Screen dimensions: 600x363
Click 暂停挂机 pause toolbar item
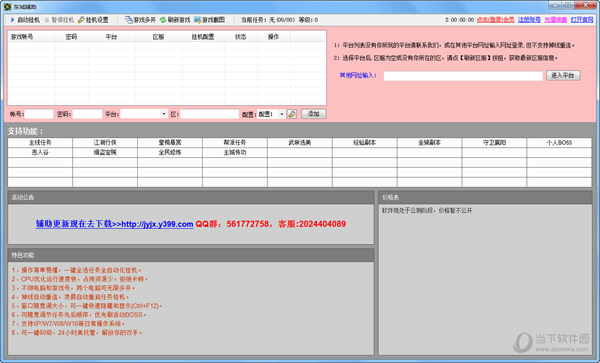tap(59, 20)
